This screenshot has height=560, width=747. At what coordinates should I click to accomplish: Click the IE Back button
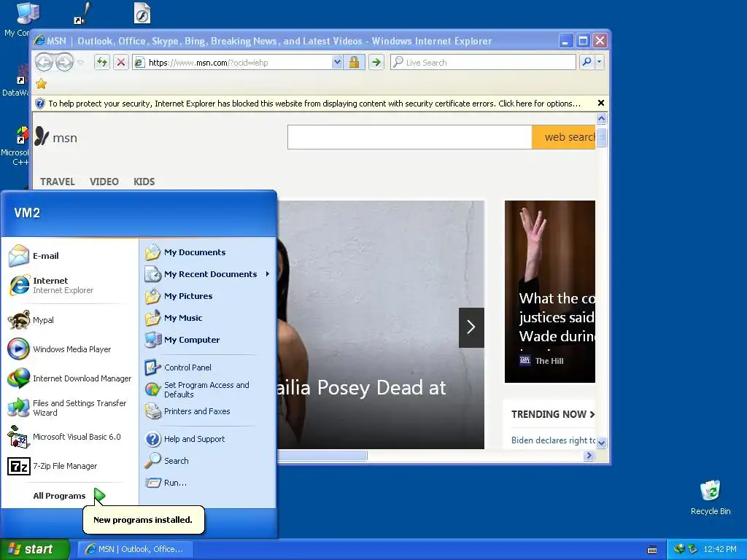coord(44,62)
